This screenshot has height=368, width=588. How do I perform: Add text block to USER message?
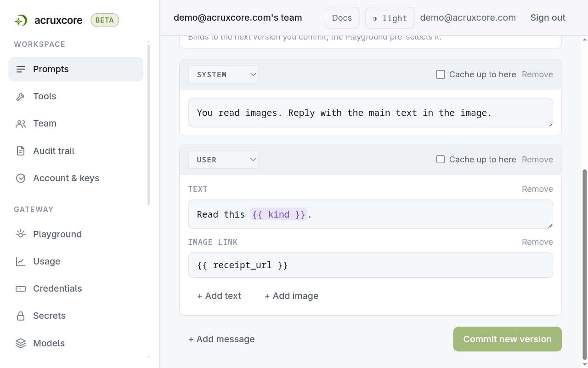pyautogui.click(x=219, y=296)
